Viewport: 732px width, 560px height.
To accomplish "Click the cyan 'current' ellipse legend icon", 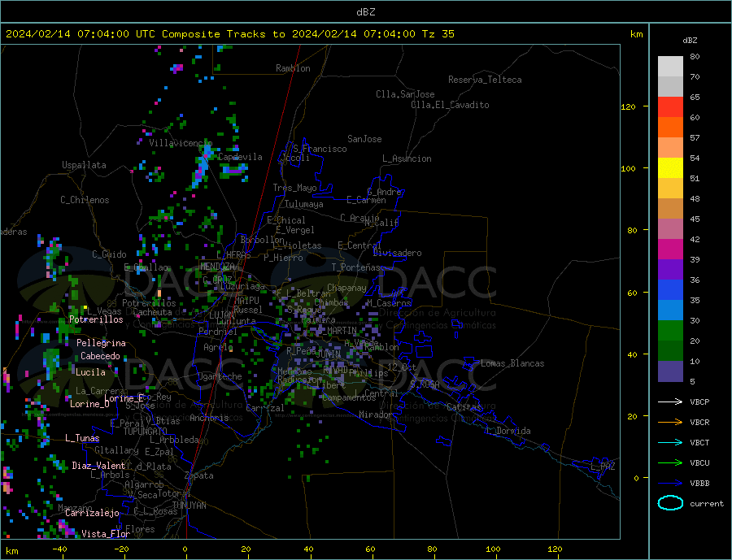I will [x=670, y=503].
